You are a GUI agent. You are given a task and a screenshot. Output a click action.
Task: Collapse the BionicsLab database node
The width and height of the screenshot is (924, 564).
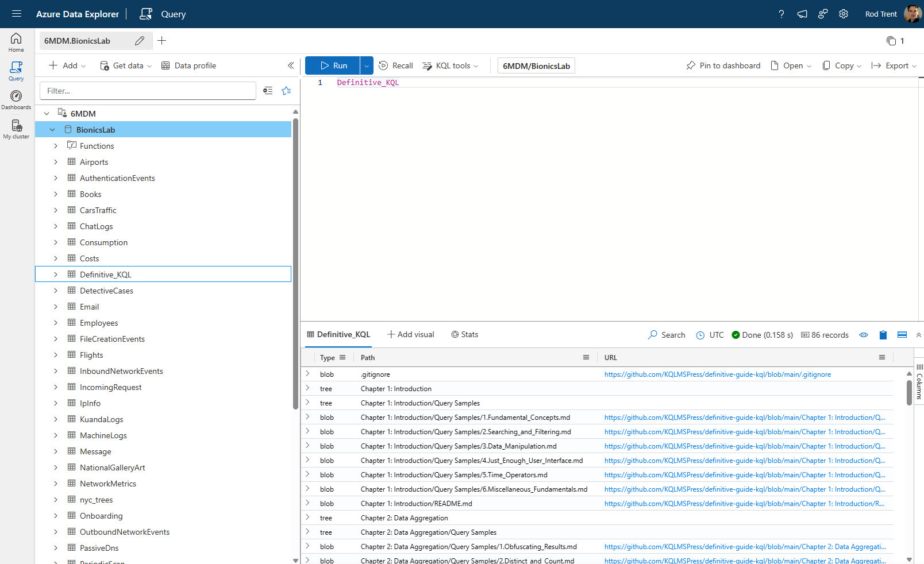click(x=52, y=130)
